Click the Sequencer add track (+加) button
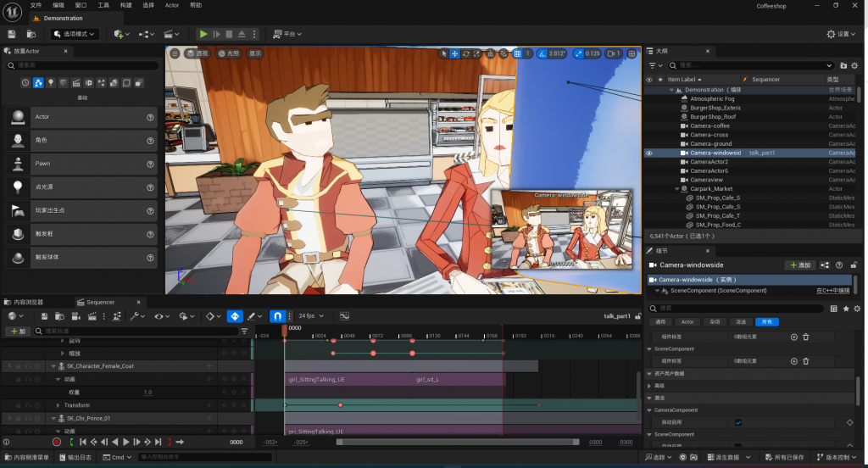The width and height of the screenshot is (868, 468). pyautogui.click(x=19, y=331)
